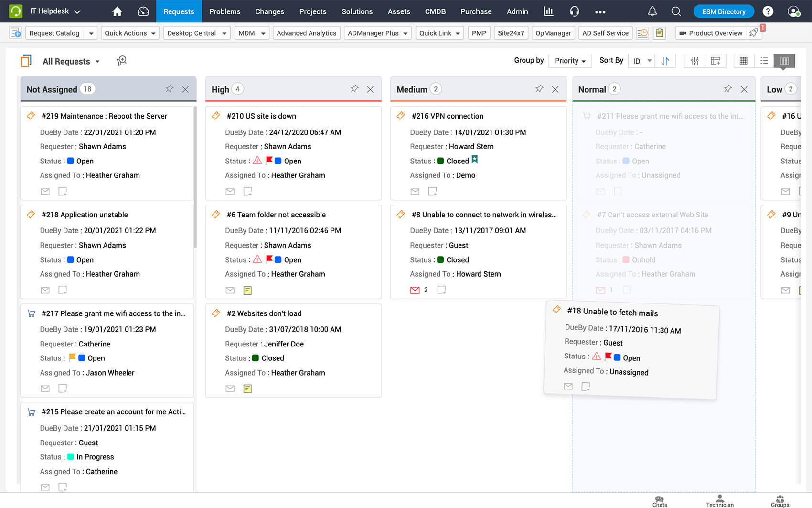Click the PMP toolbar button

click(479, 33)
